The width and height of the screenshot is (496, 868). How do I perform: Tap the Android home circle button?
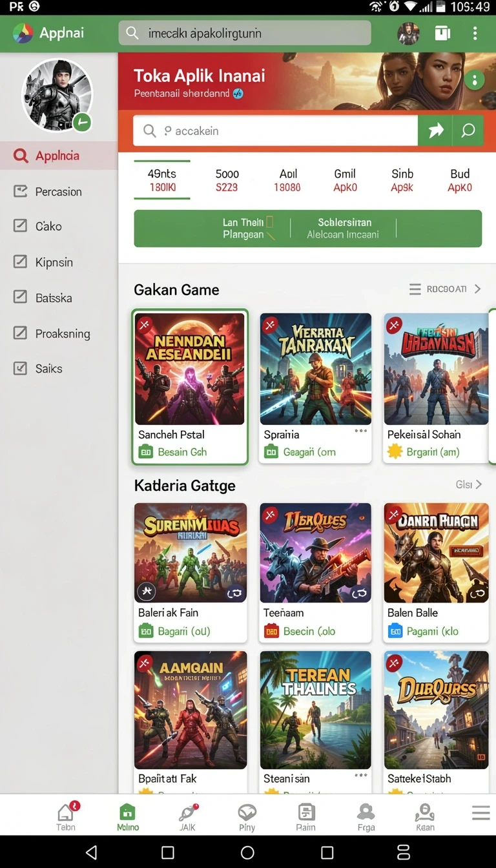pos(247,852)
